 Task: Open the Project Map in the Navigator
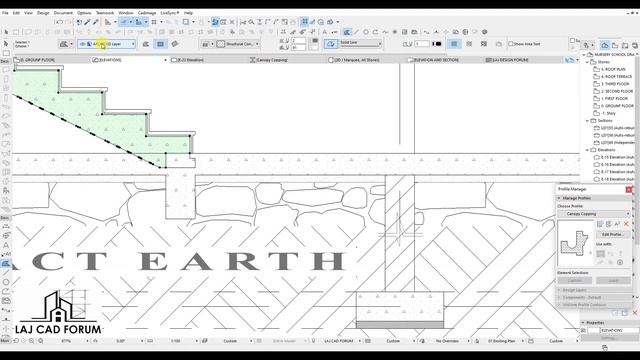(x=605, y=45)
